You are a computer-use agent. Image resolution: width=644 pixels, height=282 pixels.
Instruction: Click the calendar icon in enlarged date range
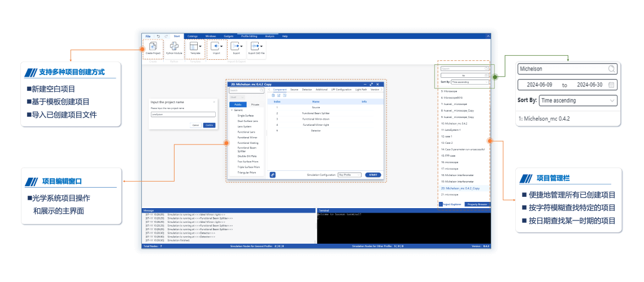pyautogui.click(x=611, y=85)
